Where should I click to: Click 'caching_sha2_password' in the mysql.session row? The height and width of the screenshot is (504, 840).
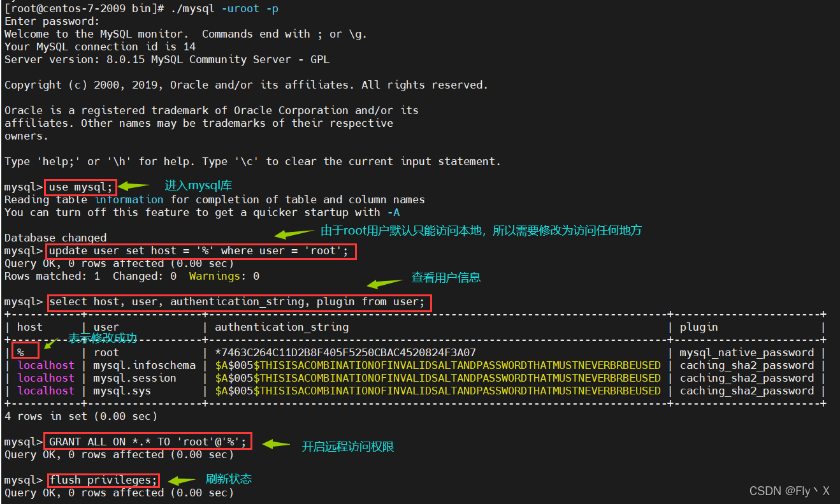747,378
